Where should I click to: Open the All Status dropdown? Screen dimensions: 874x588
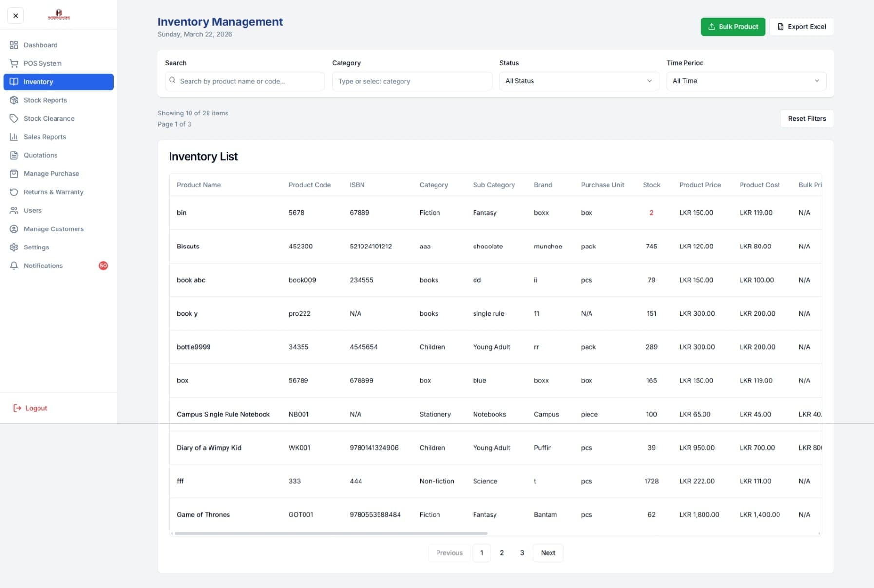(x=579, y=81)
